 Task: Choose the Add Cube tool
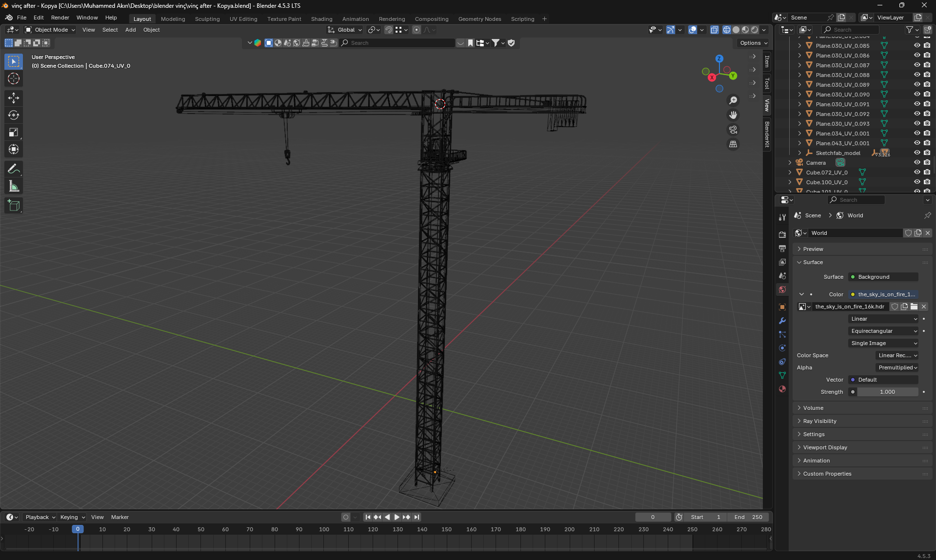pos(14,205)
